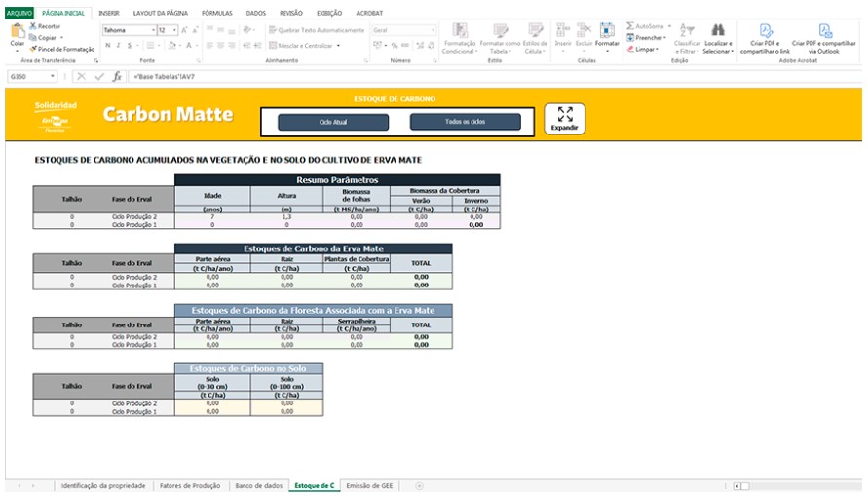
Task: Open Formatação Condicional dropdown
Action: point(459,38)
